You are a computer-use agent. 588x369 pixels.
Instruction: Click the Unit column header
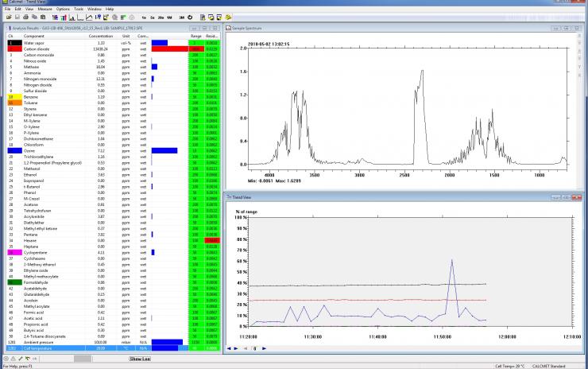(x=126, y=36)
